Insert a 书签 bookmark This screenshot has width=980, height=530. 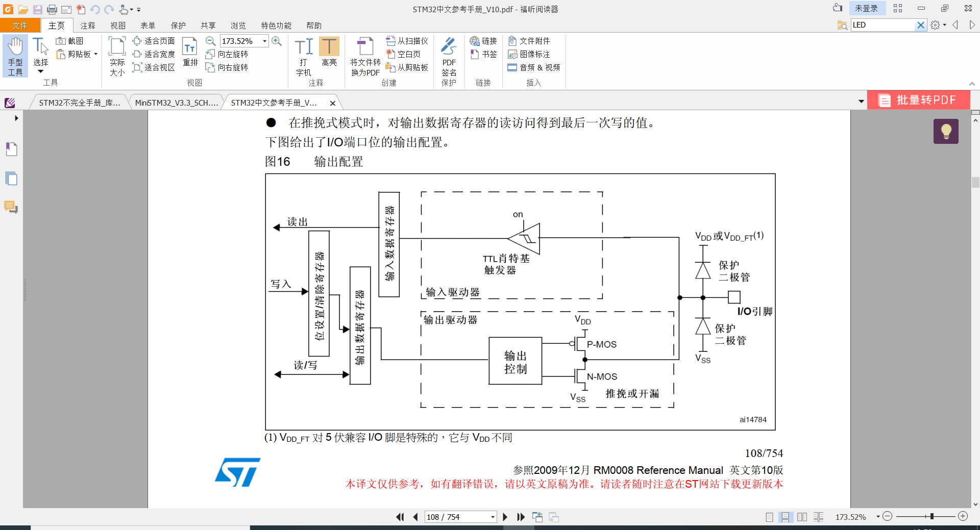483,54
